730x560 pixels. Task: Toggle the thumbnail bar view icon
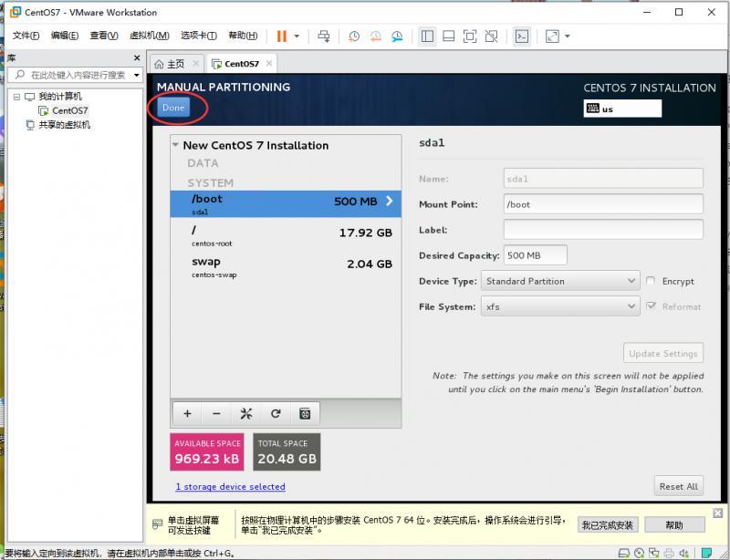point(448,36)
